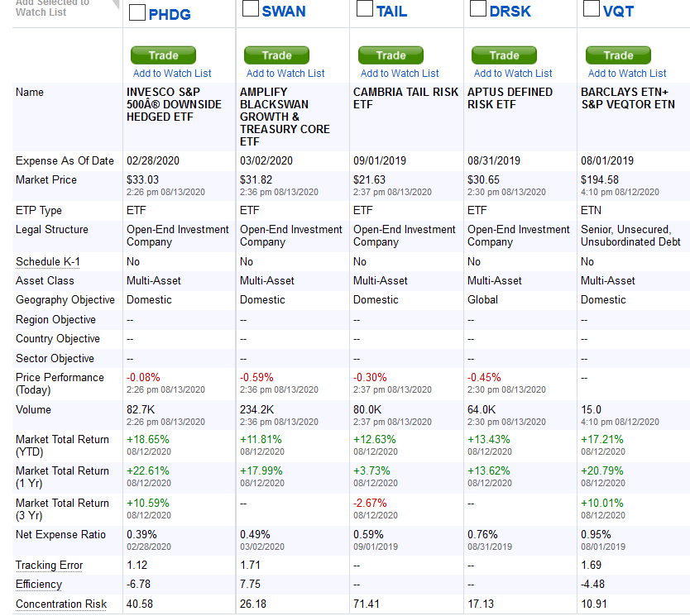Click Trade under DRSK
690x616 pixels.
(x=505, y=55)
